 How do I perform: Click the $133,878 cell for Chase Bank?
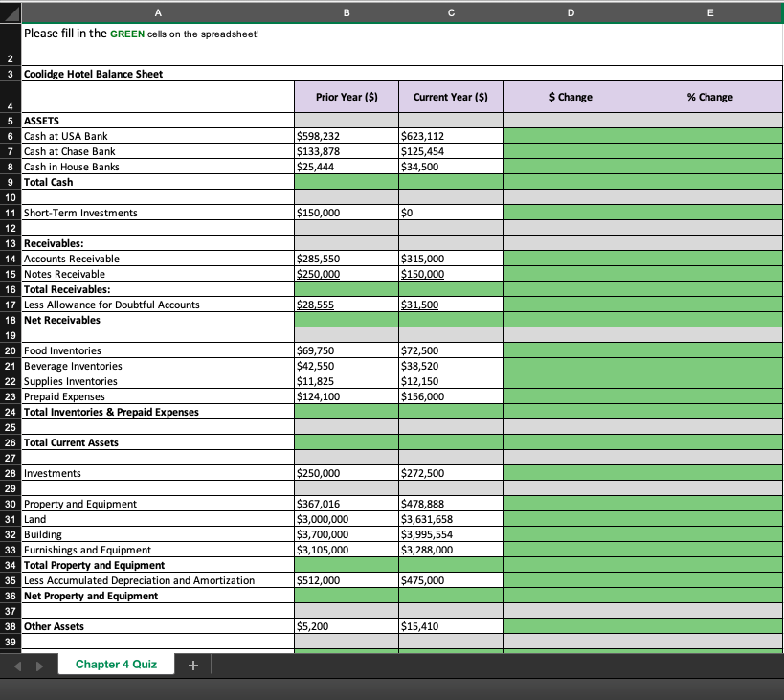(347, 151)
